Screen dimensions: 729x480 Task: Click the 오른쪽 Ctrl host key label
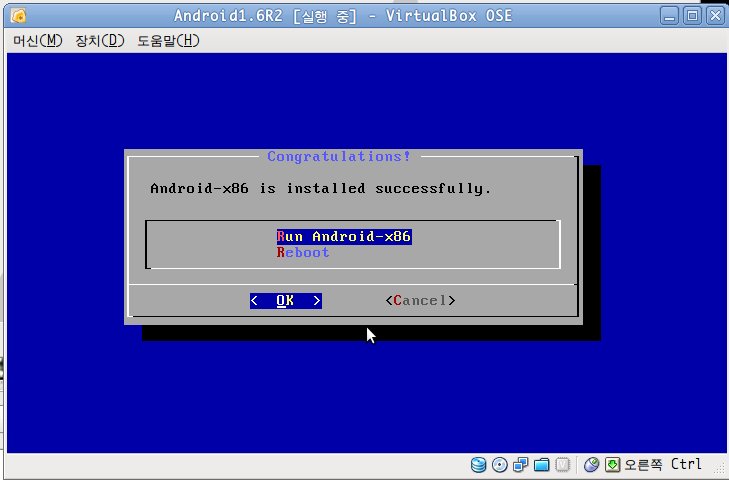(663, 464)
